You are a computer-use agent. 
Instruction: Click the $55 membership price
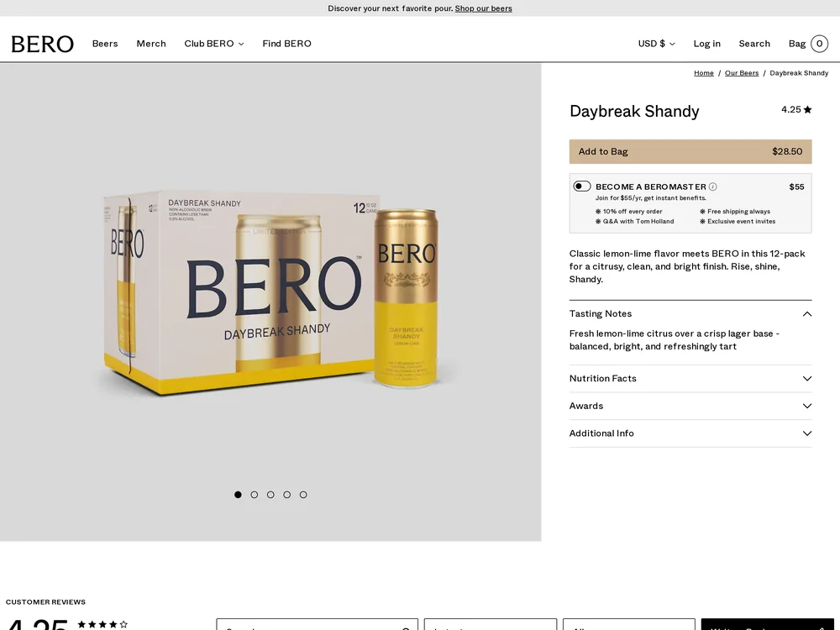796,186
